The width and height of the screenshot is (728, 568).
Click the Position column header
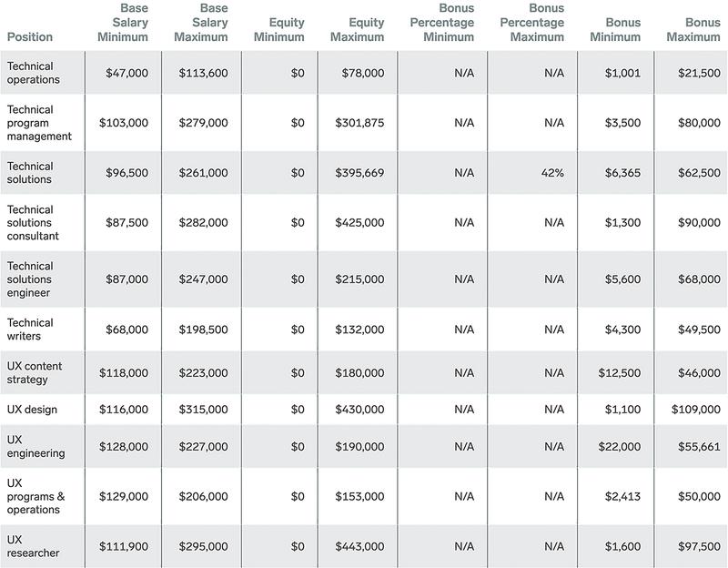30,36
